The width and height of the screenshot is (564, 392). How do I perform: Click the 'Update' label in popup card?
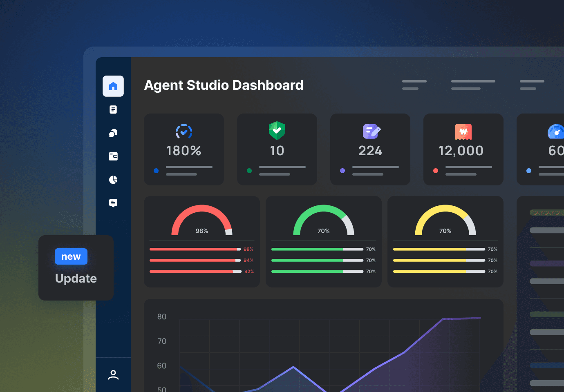pyautogui.click(x=76, y=278)
